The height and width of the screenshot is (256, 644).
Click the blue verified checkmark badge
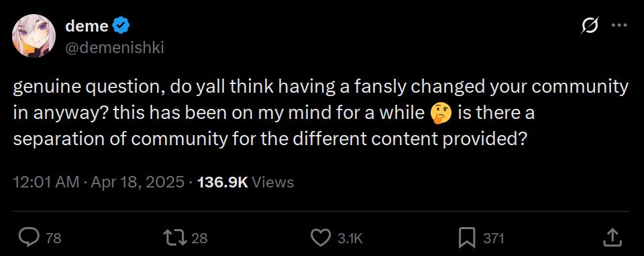click(x=121, y=26)
